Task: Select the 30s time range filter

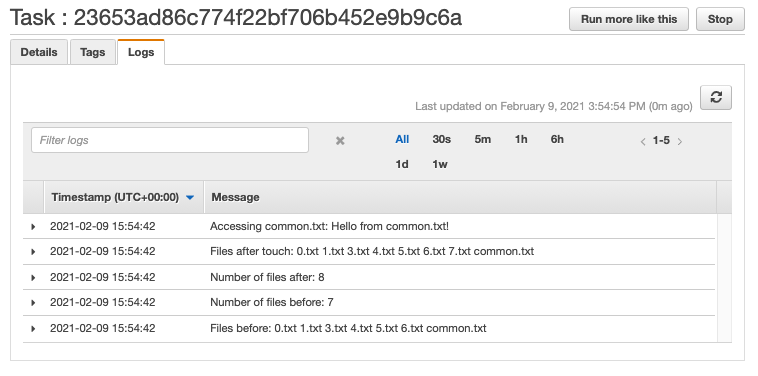Action: pos(441,139)
